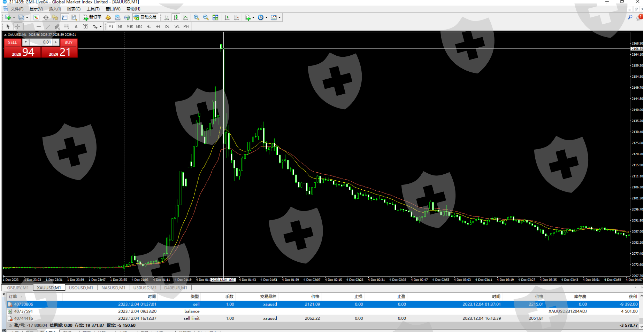Select the Crosshair tool
644x332 pixels.
pyautogui.click(x=18, y=26)
